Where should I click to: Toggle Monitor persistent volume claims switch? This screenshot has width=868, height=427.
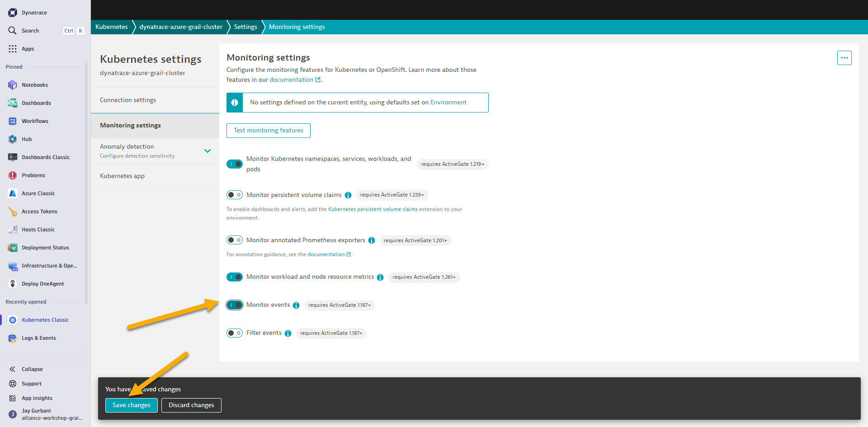click(x=235, y=195)
